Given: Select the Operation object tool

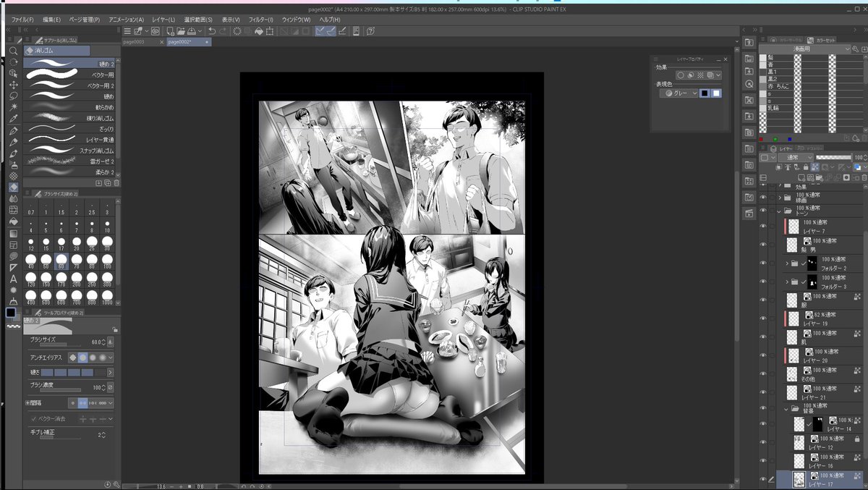Looking at the screenshot, I should (13, 73).
